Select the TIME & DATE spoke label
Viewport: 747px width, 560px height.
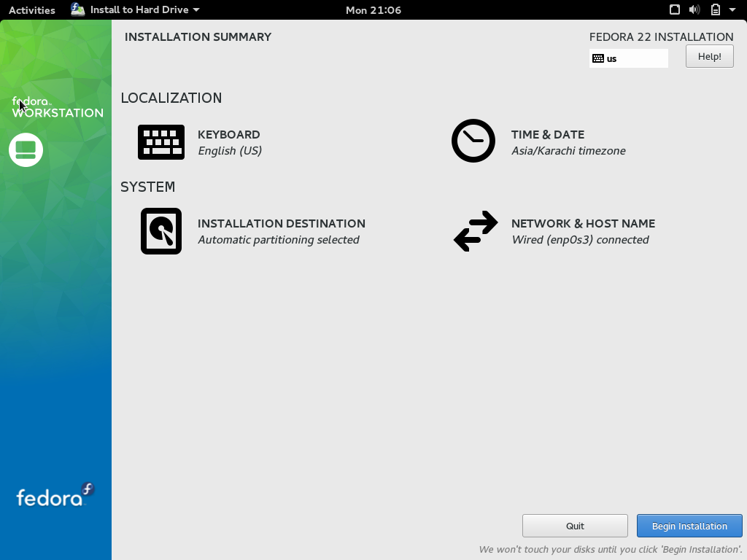coord(548,134)
